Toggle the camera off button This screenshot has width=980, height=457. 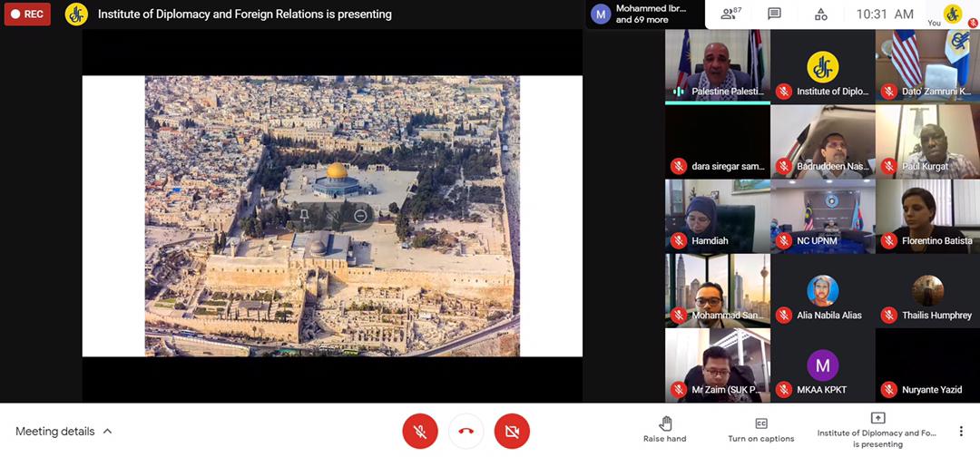click(512, 431)
